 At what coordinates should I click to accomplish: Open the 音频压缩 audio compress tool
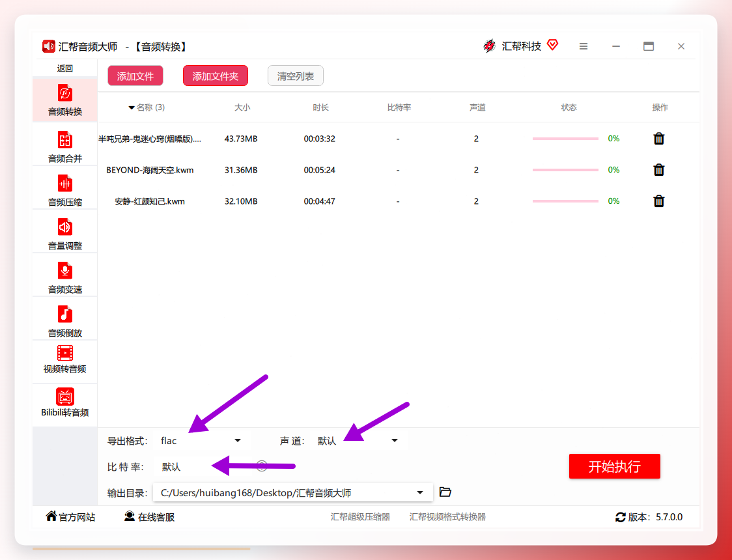[65, 190]
